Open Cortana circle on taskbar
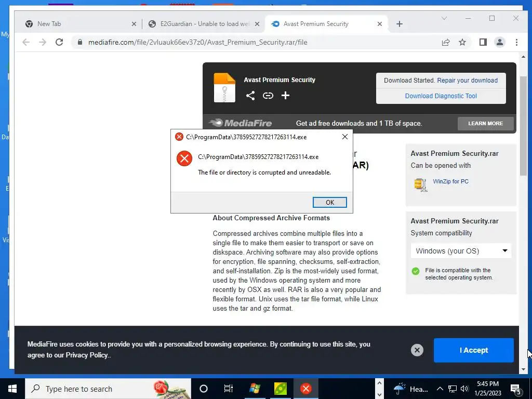This screenshot has height=399, width=532. click(x=203, y=389)
